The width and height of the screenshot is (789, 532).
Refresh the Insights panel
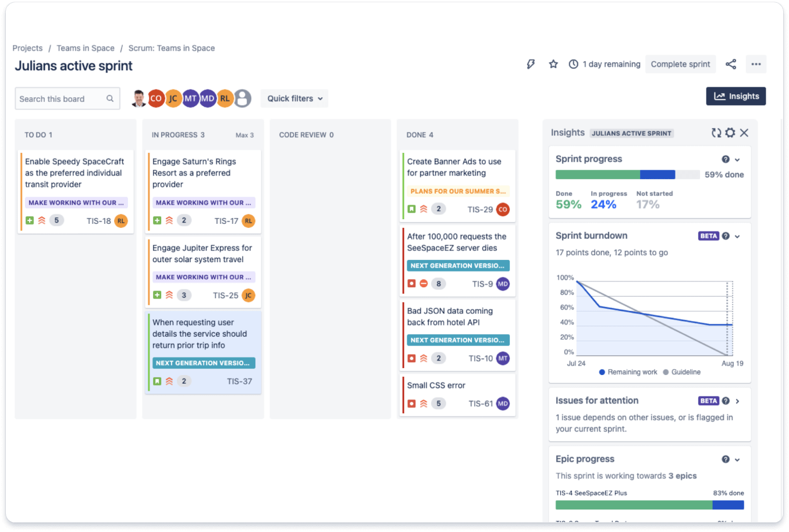[x=716, y=133]
